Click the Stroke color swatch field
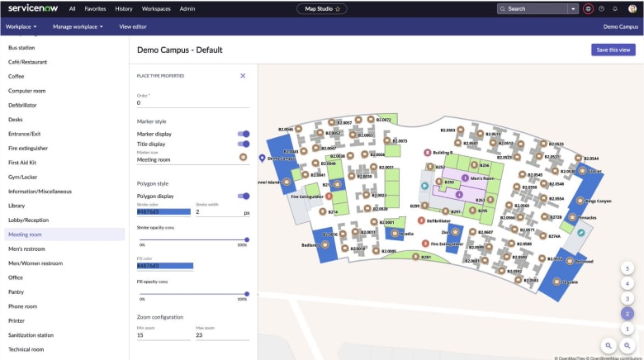 point(163,211)
